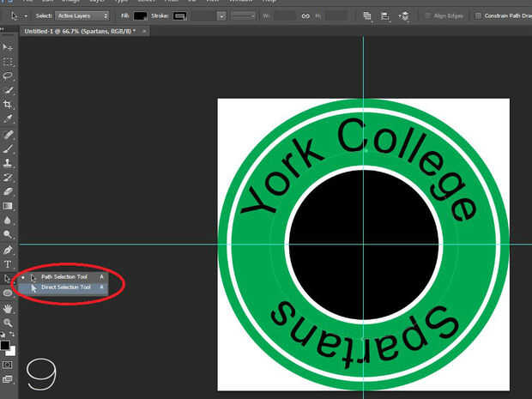Click the Path Selection tool in toolbar
Image resolution: width=532 pixels, height=399 pixels.
(8, 279)
